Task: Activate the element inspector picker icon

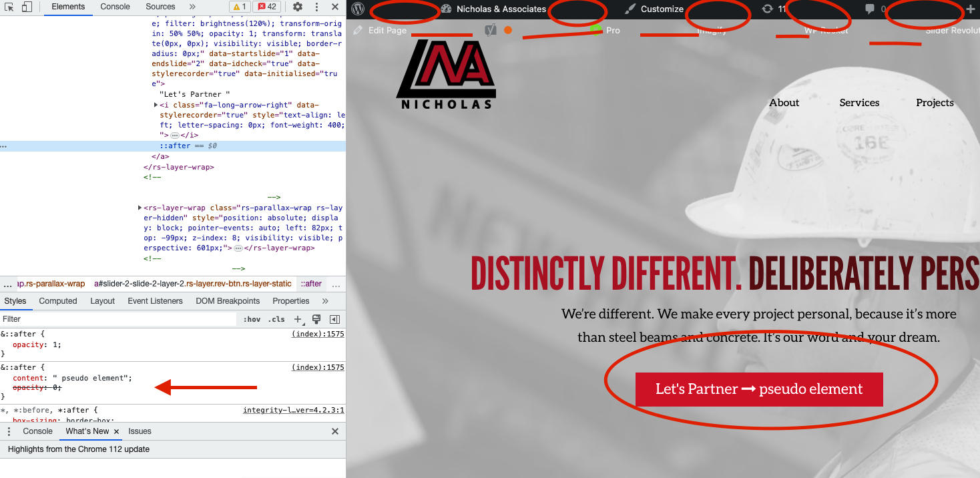Action: [9, 7]
